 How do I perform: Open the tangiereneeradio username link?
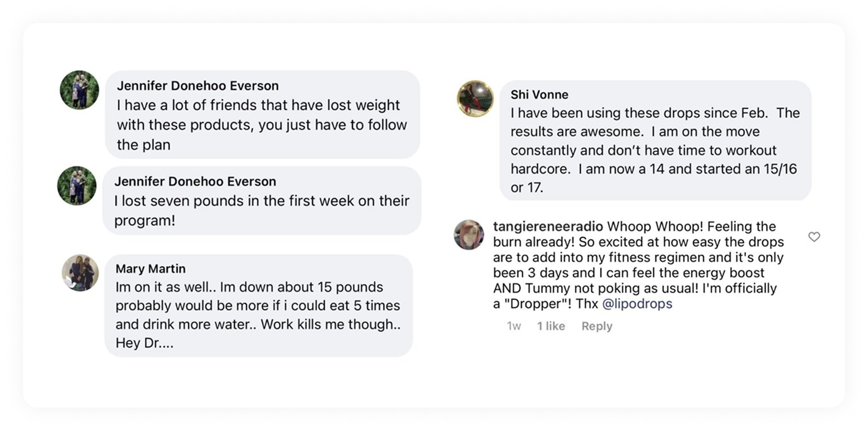547,226
